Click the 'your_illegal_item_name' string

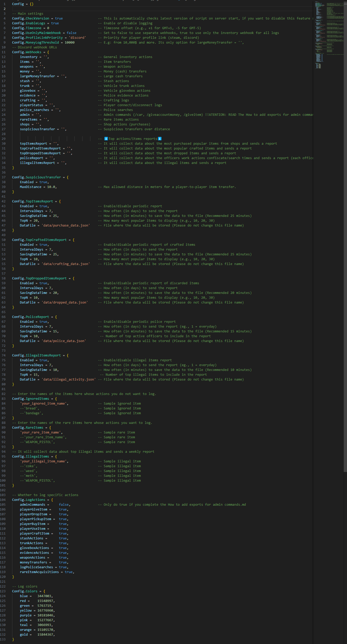[43, 461]
